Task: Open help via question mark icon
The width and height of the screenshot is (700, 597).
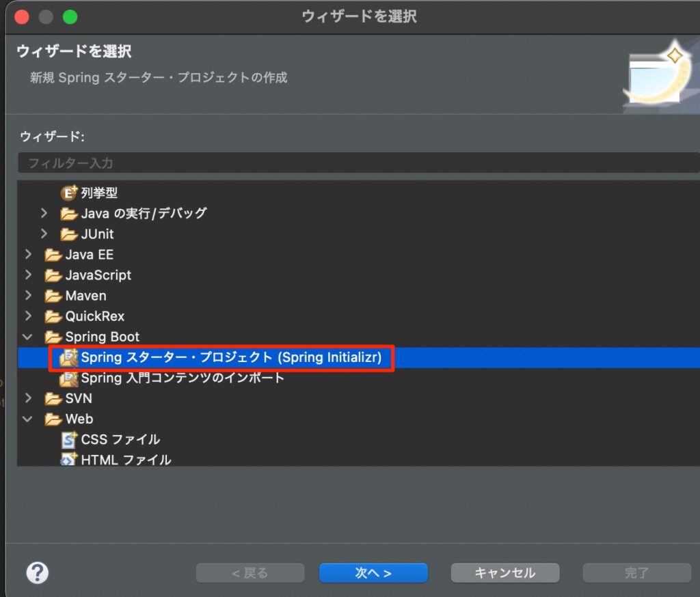Action: 36,572
